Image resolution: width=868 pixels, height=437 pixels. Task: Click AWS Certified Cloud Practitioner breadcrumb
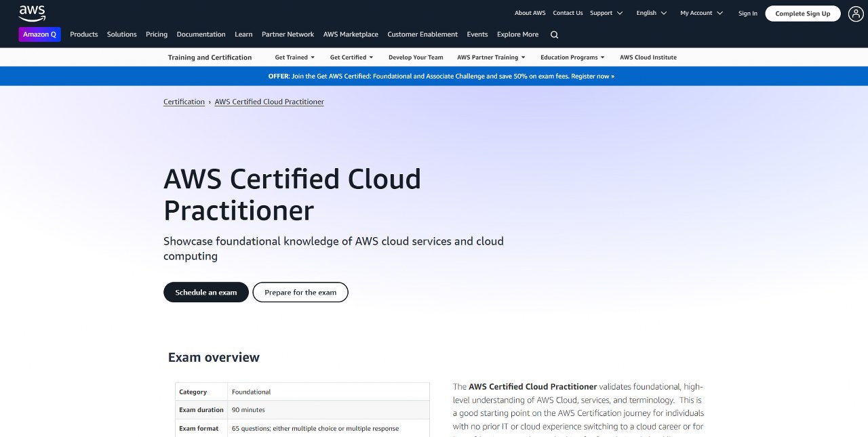point(269,102)
